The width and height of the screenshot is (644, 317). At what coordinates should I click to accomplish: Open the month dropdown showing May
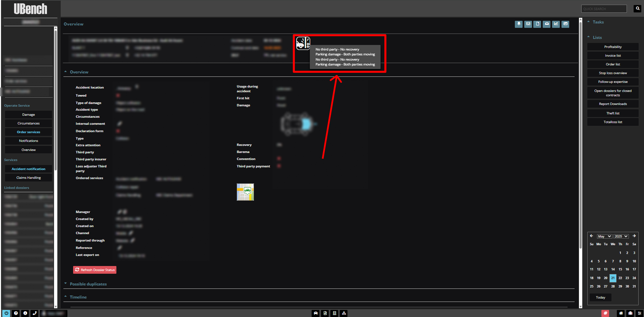pyautogui.click(x=604, y=236)
